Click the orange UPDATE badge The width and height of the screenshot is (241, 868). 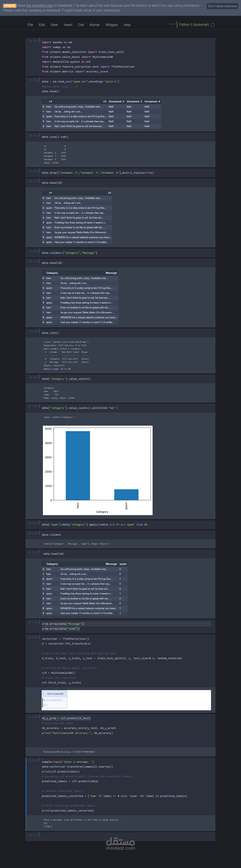[x=10, y=6]
